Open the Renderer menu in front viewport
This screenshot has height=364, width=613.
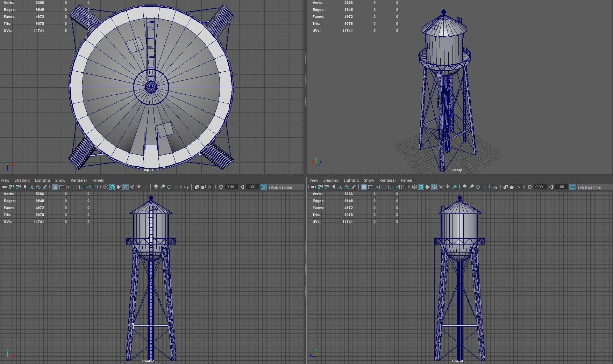[x=79, y=180]
